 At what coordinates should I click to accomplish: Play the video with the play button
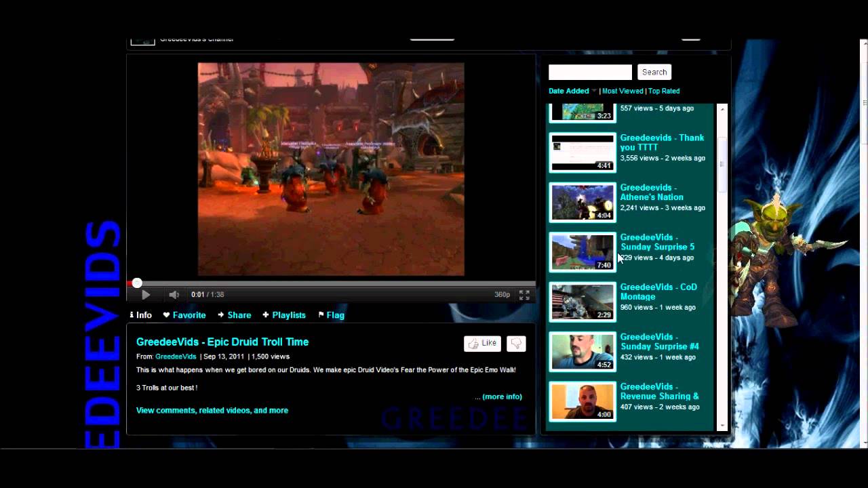coord(146,295)
